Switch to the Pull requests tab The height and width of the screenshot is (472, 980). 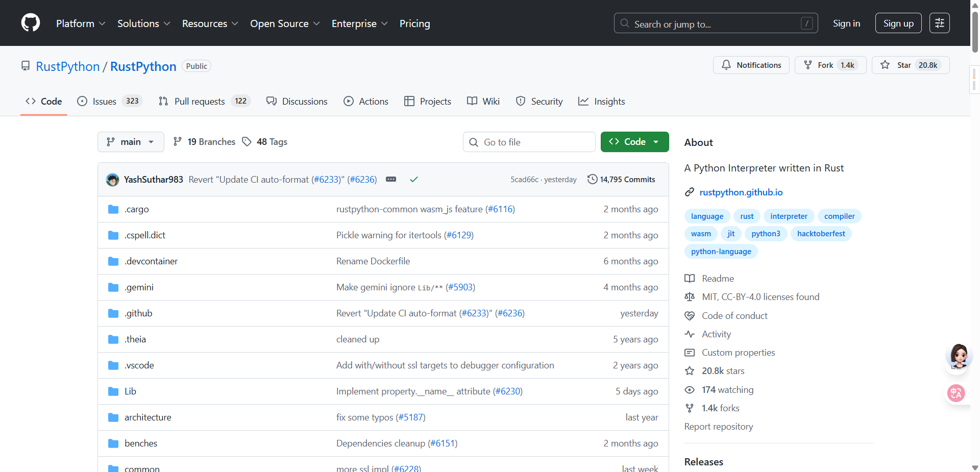click(x=204, y=101)
